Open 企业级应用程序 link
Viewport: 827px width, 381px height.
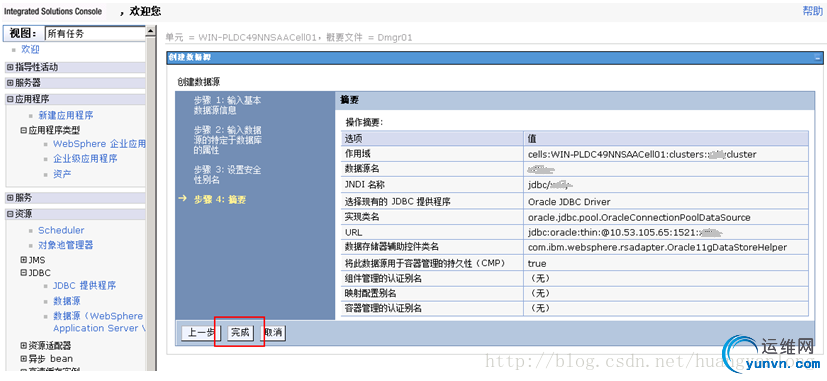(85, 159)
